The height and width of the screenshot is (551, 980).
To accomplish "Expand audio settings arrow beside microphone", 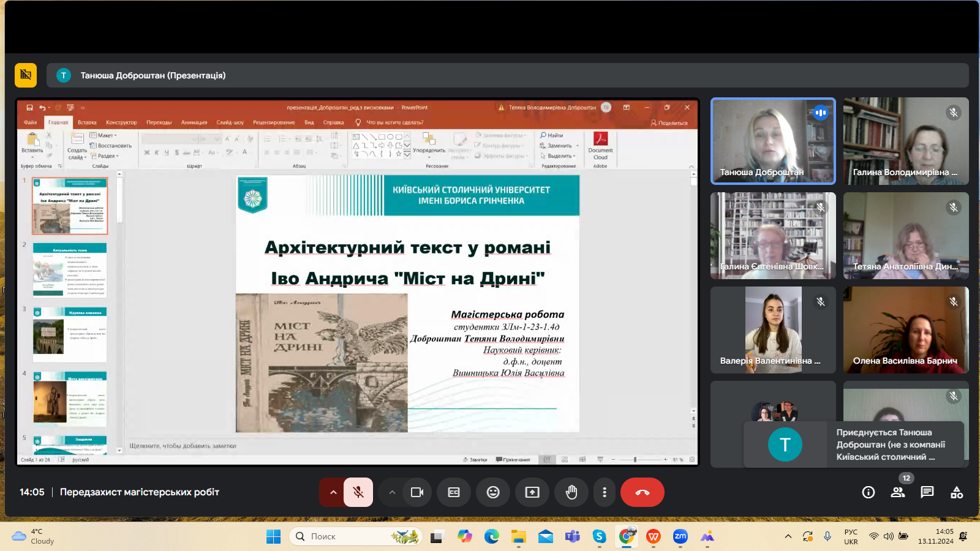I will click(333, 492).
